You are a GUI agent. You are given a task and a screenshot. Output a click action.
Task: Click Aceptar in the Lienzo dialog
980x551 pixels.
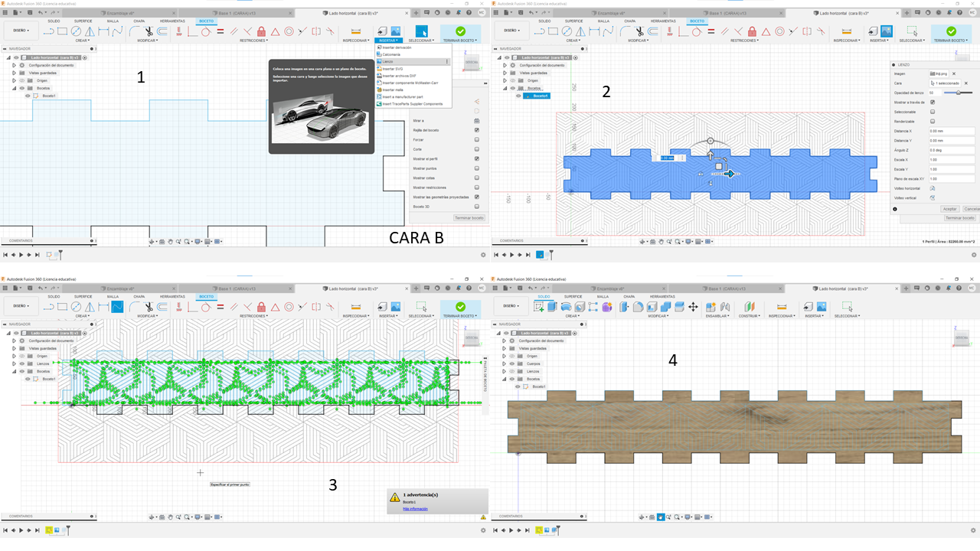[x=949, y=209]
